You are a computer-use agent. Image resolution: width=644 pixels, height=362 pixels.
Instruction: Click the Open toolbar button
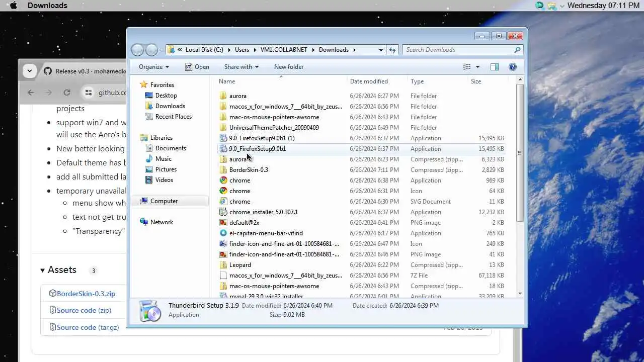[197, 67]
